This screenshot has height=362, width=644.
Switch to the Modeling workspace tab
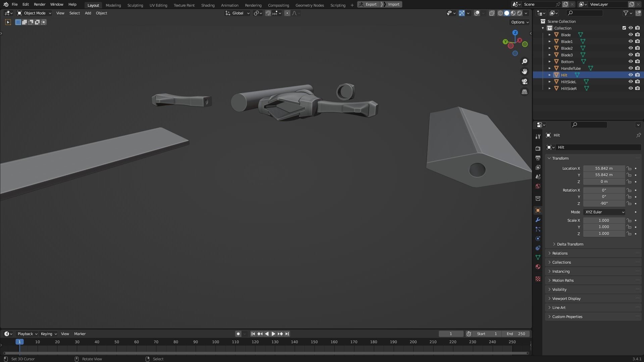[113, 5]
